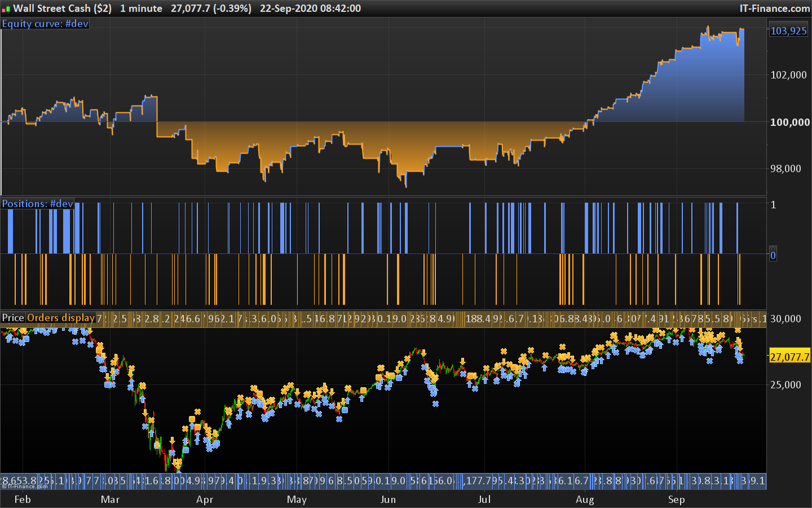The height and width of the screenshot is (508, 812).
Task: Open the 1 minute timeframe label
Action: pyautogui.click(x=141, y=8)
